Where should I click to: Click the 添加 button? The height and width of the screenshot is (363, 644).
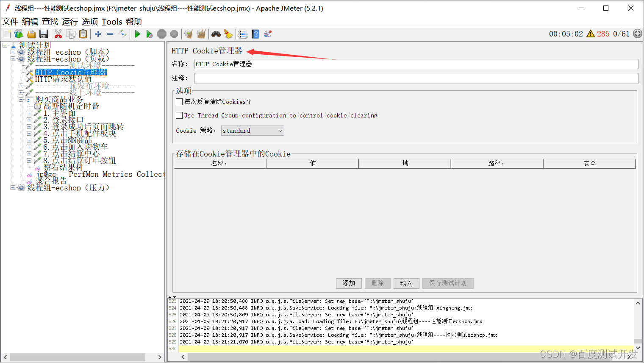click(349, 283)
